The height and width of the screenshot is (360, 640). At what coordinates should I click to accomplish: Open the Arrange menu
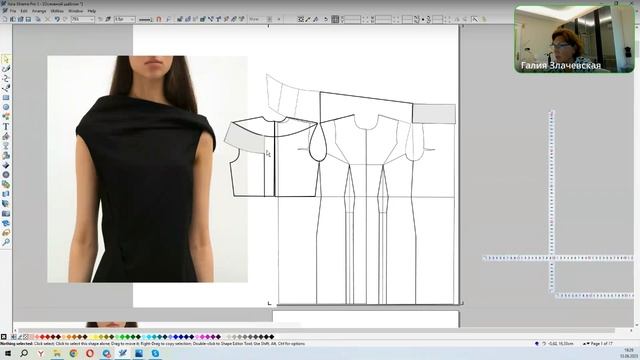(39, 11)
